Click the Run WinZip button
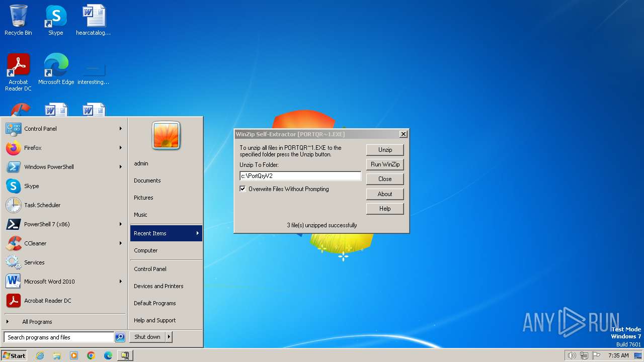 tap(385, 164)
